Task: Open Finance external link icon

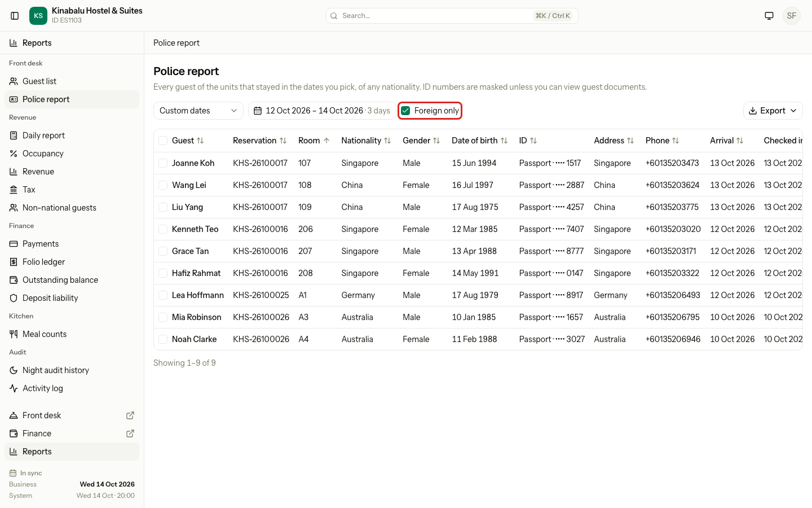Action: 130,433
